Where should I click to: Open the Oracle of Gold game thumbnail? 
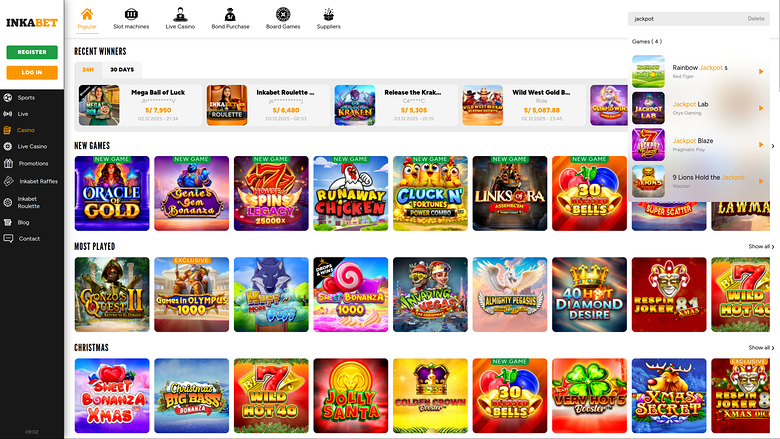[112, 193]
